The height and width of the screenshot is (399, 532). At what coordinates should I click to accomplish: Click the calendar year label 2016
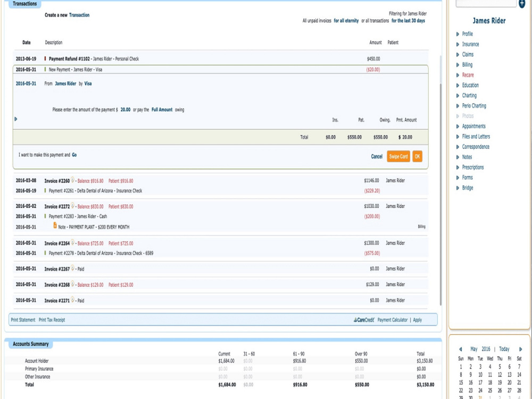tap(486, 349)
